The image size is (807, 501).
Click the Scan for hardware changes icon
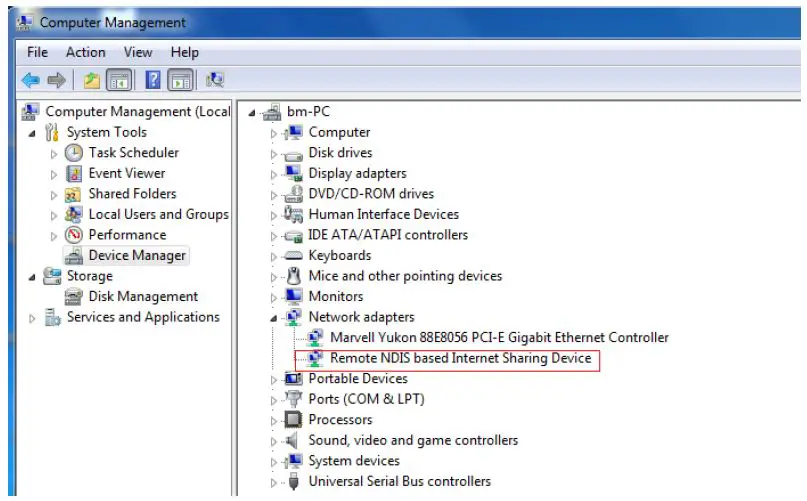point(215,80)
